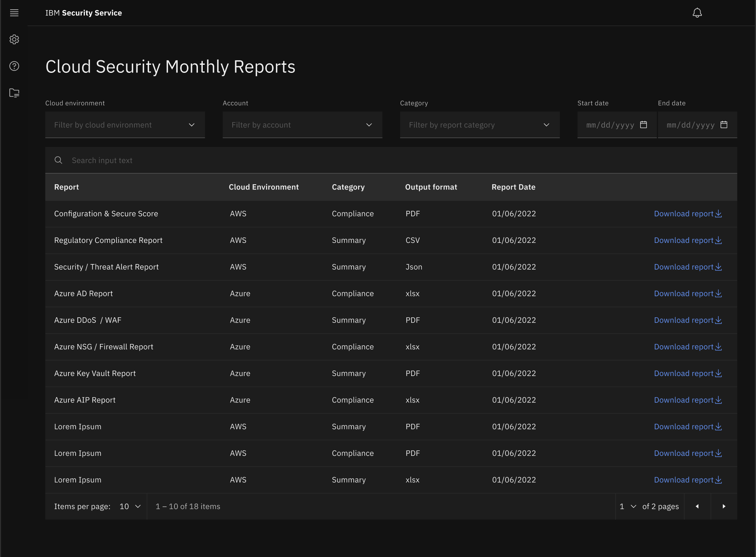Click 'of 2 pages' pagination text

pos(660,506)
